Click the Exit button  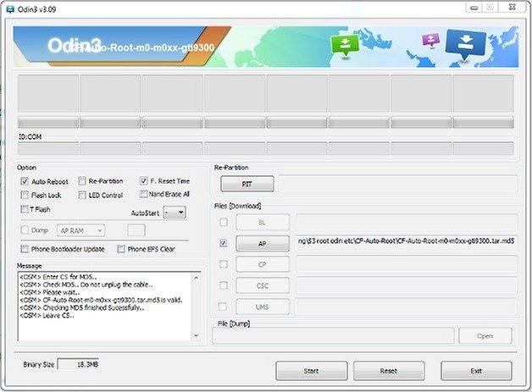(476, 371)
